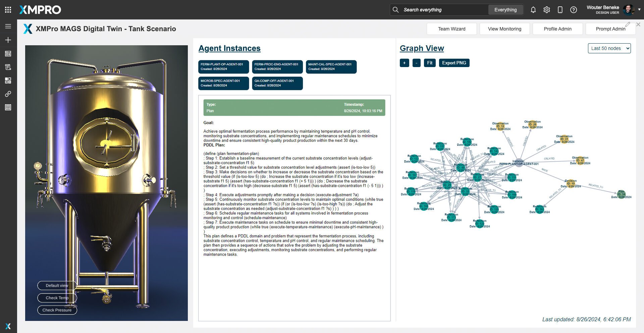Select FERM-PLANT-OP-AGENT-001 agent instance
This screenshot has width=644, height=333.
pyautogui.click(x=223, y=66)
